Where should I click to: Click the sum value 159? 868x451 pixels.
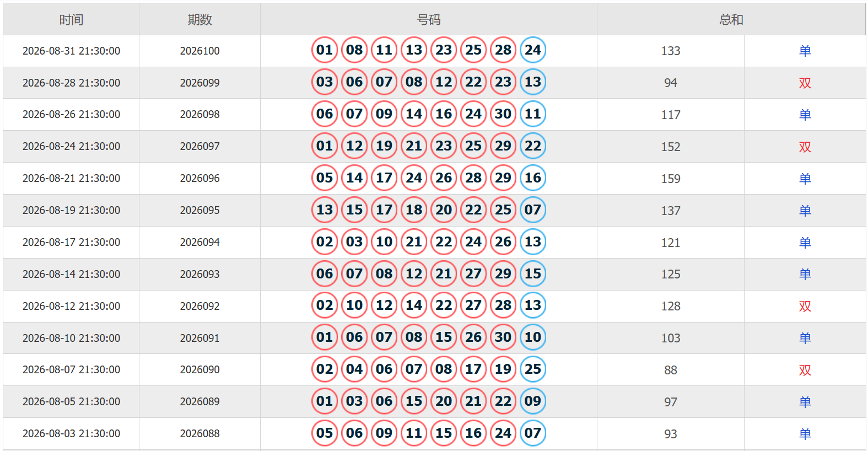[671, 179]
